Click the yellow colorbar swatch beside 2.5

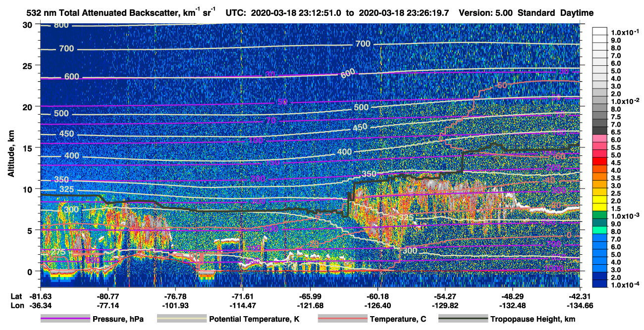[600, 192]
